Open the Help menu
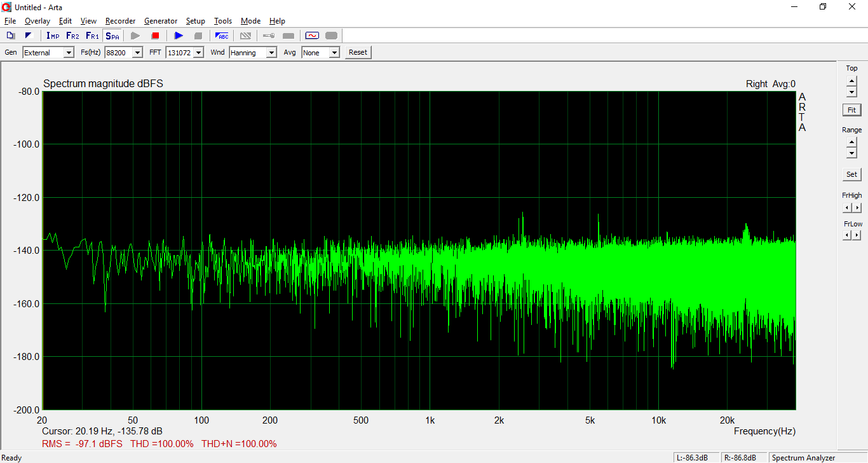 click(x=277, y=21)
